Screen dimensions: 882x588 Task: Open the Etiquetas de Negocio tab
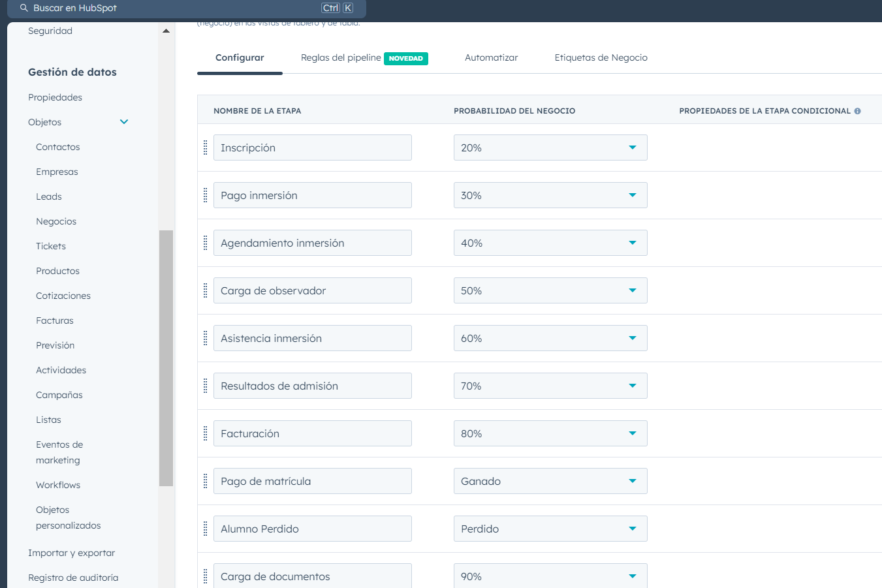coord(601,57)
